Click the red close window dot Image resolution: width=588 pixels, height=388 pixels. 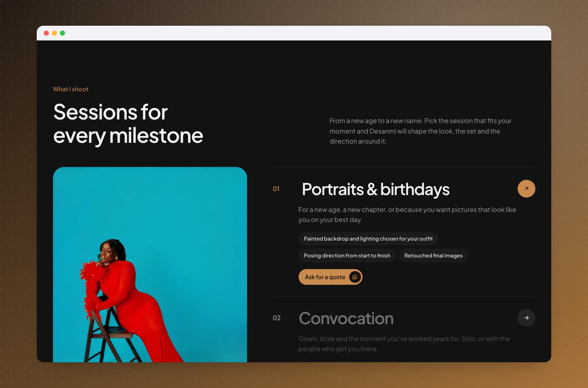pos(46,33)
